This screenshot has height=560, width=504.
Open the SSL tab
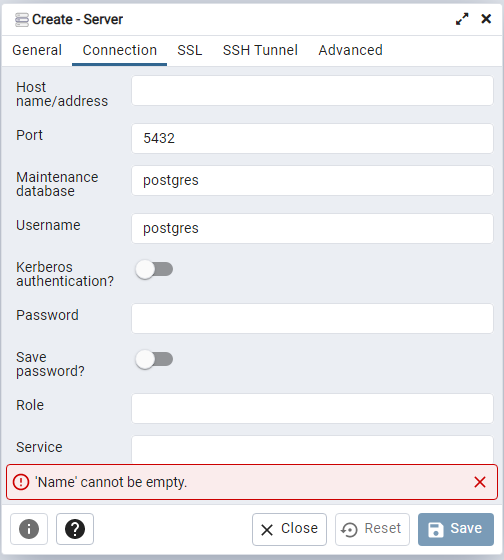[190, 50]
